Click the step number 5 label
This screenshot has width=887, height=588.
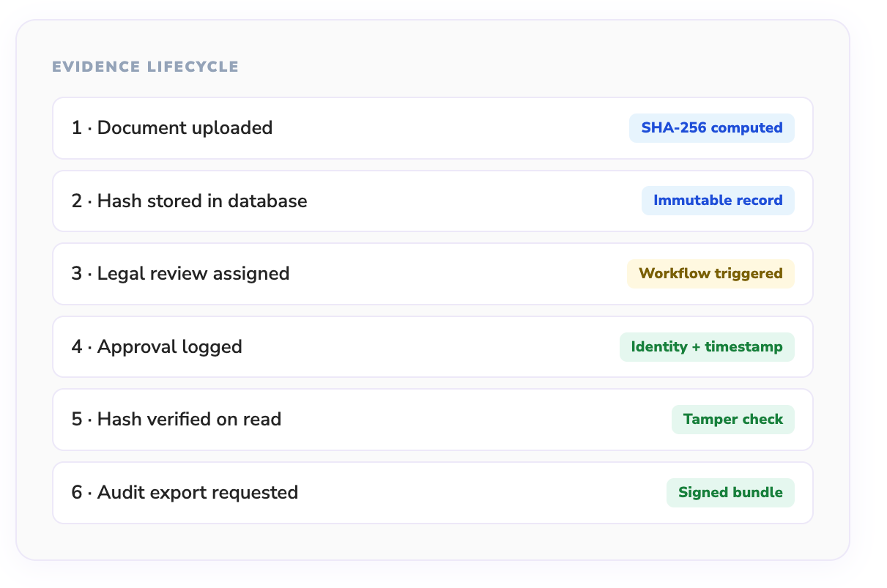(76, 420)
